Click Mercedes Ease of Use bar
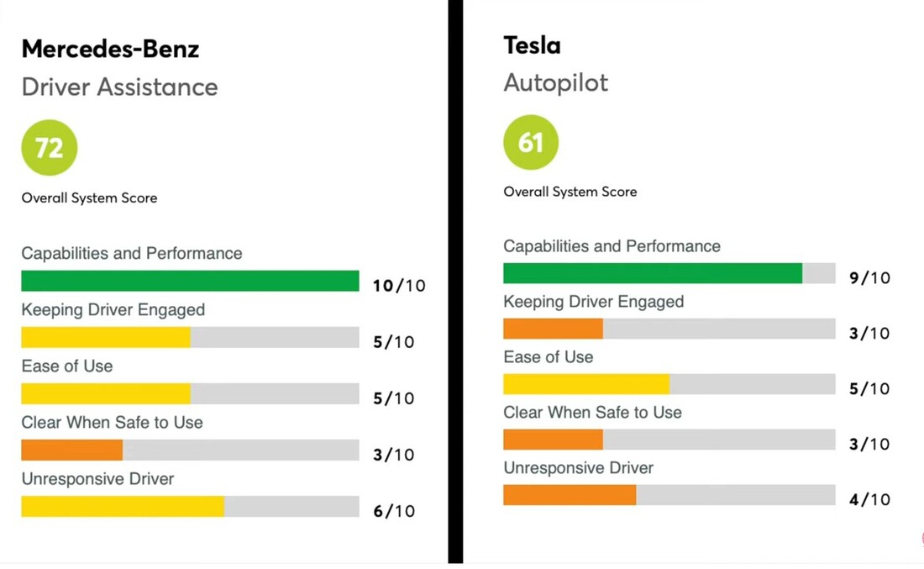Viewport: 924px width, 569px height. tap(106, 393)
